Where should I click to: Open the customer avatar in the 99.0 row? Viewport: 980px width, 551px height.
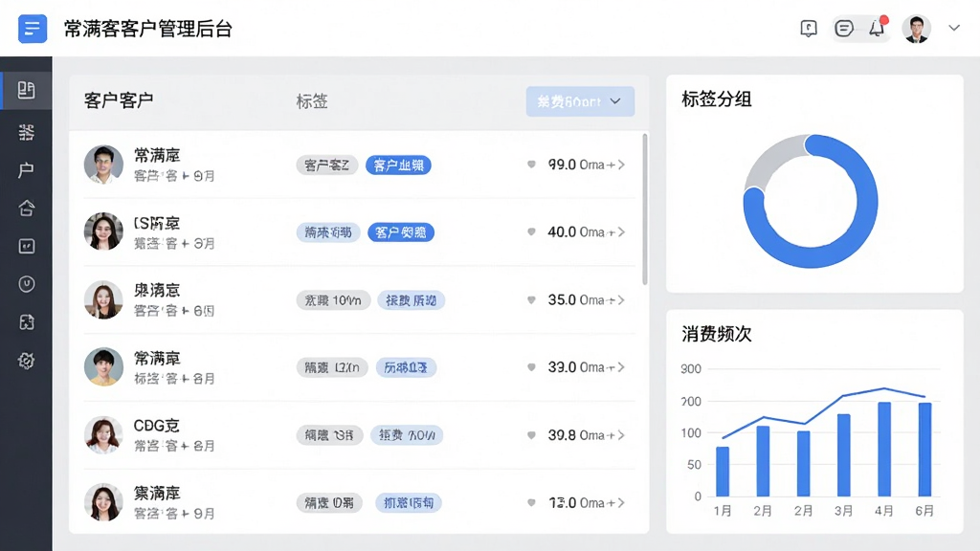103,165
